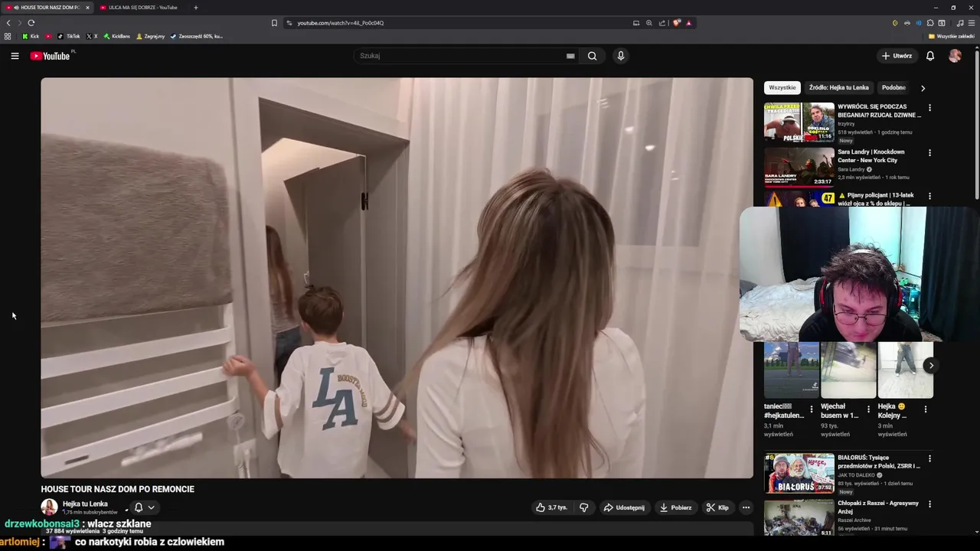
Task: Click the search magnifier button
Action: tap(592, 56)
